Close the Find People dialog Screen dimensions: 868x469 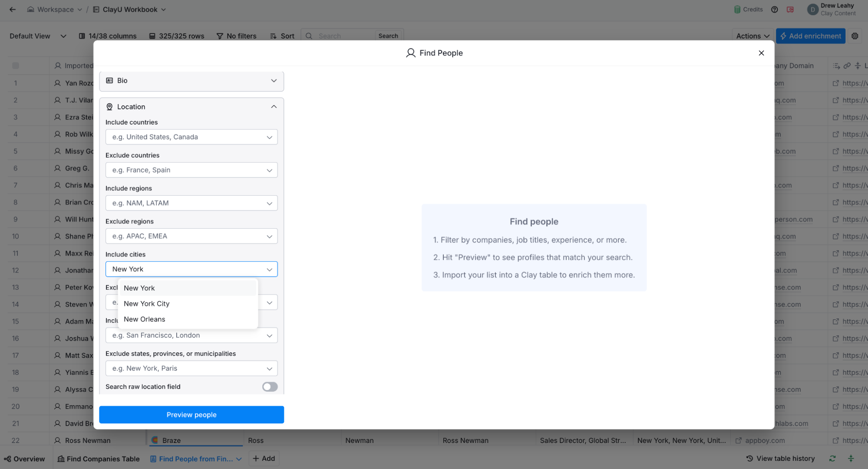coord(761,53)
